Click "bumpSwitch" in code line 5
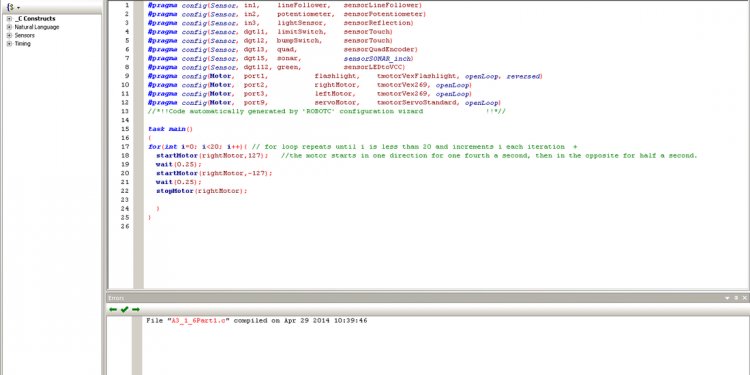 pyautogui.click(x=299, y=41)
